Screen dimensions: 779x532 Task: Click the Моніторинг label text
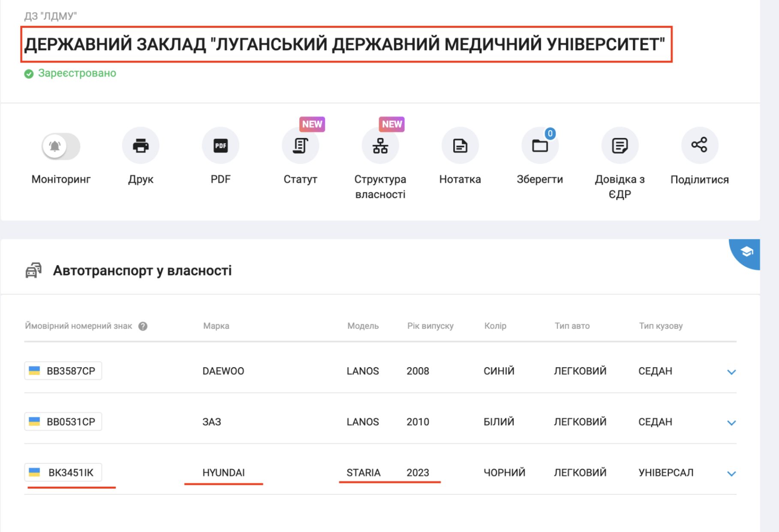[61, 179]
